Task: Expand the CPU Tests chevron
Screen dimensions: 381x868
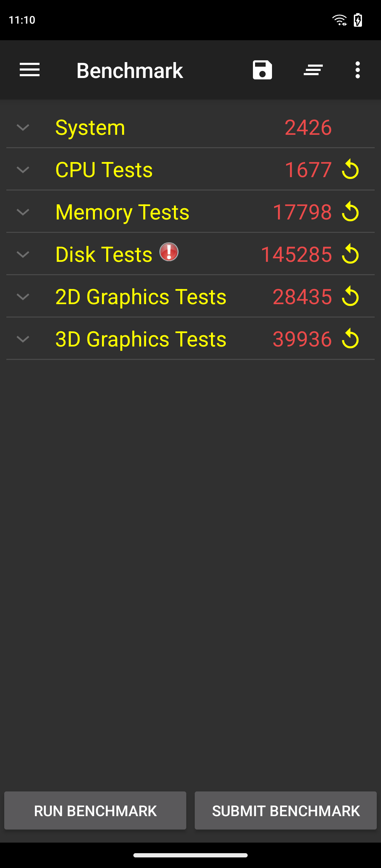Action: [23, 170]
